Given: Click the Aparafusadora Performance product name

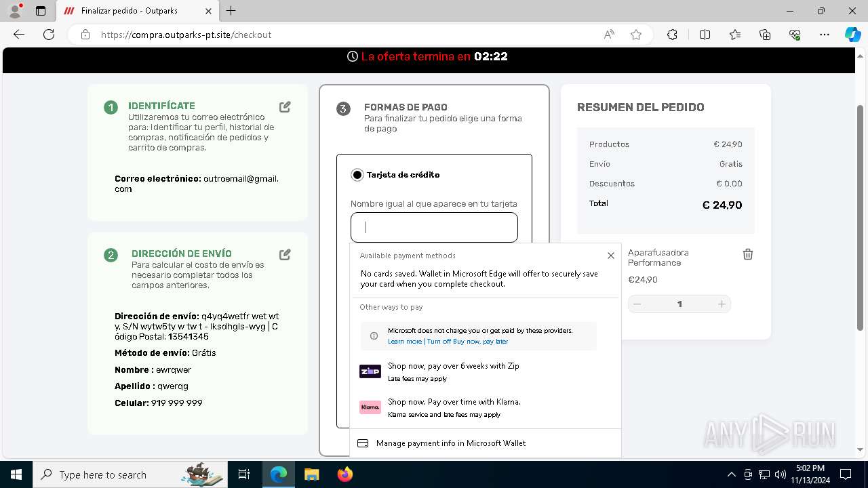Looking at the screenshot, I should (x=658, y=258).
